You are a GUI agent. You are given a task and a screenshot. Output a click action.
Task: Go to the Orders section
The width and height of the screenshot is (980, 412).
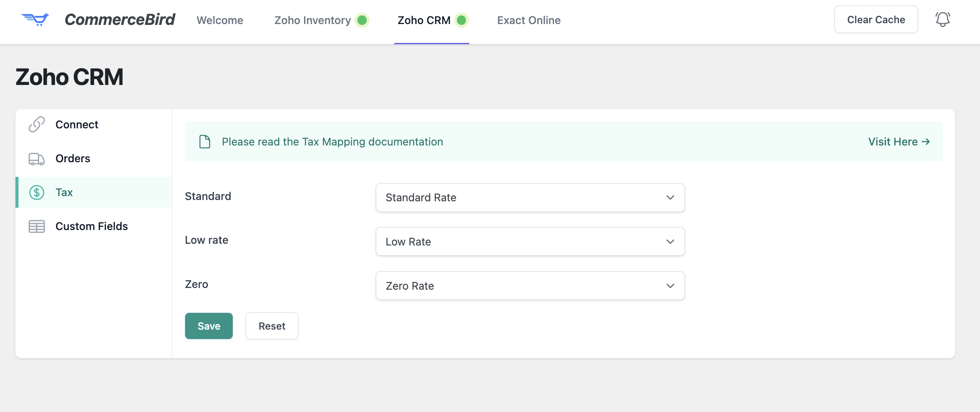click(x=94, y=158)
